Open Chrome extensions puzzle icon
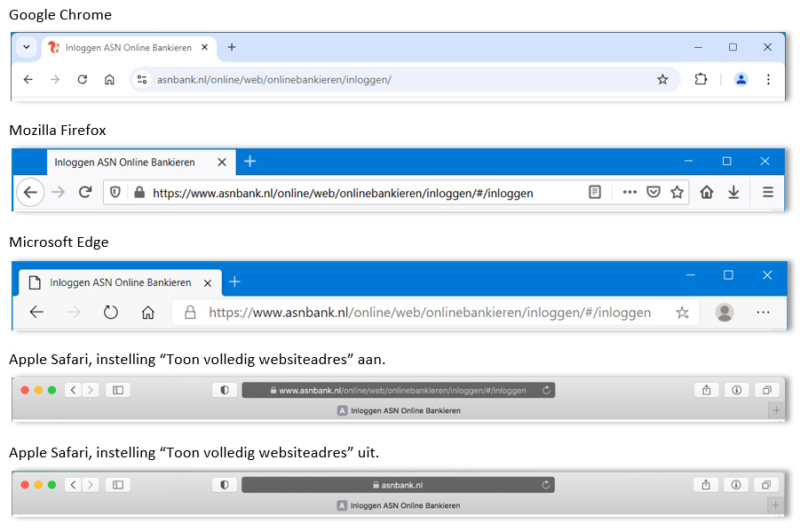This screenshot has height=532, width=800. (701, 79)
